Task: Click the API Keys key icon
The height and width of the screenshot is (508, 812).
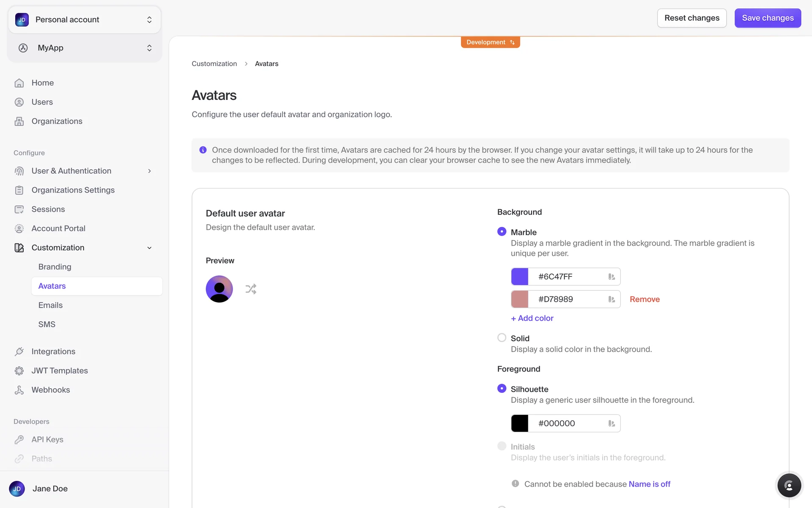Action: (19, 439)
